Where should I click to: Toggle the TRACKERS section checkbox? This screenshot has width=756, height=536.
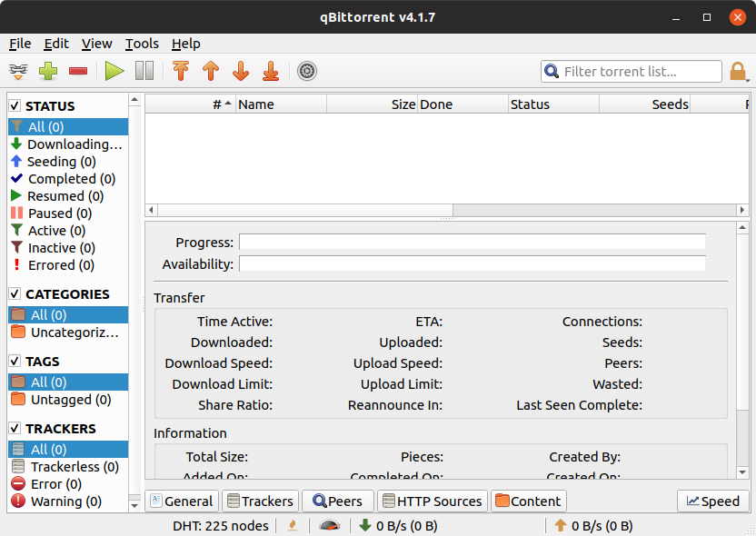click(15, 428)
